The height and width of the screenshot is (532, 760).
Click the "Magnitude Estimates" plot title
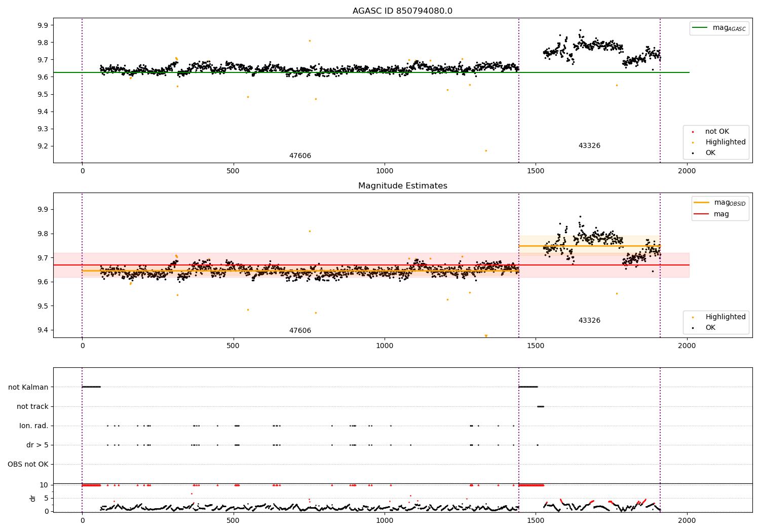(x=402, y=186)
